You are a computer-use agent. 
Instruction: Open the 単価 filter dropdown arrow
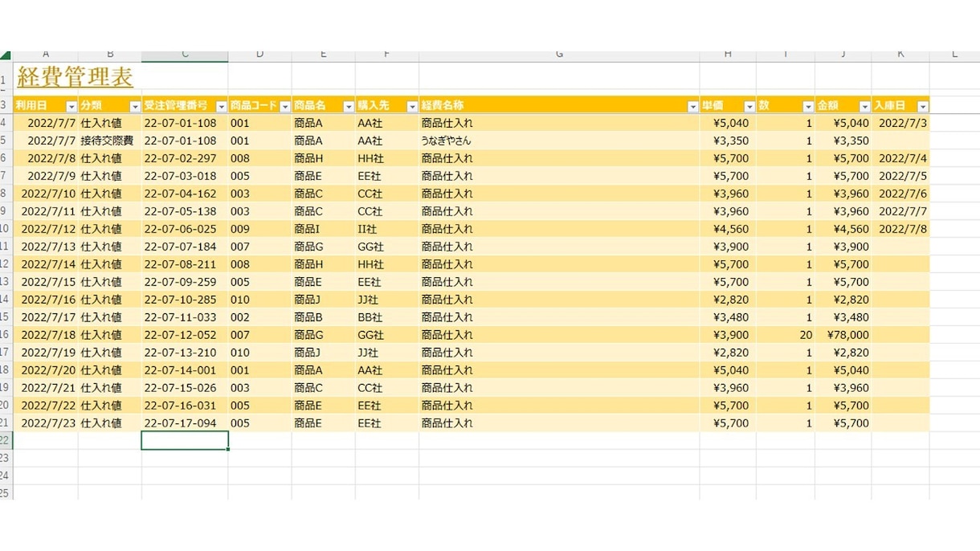(x=749, y=107)
